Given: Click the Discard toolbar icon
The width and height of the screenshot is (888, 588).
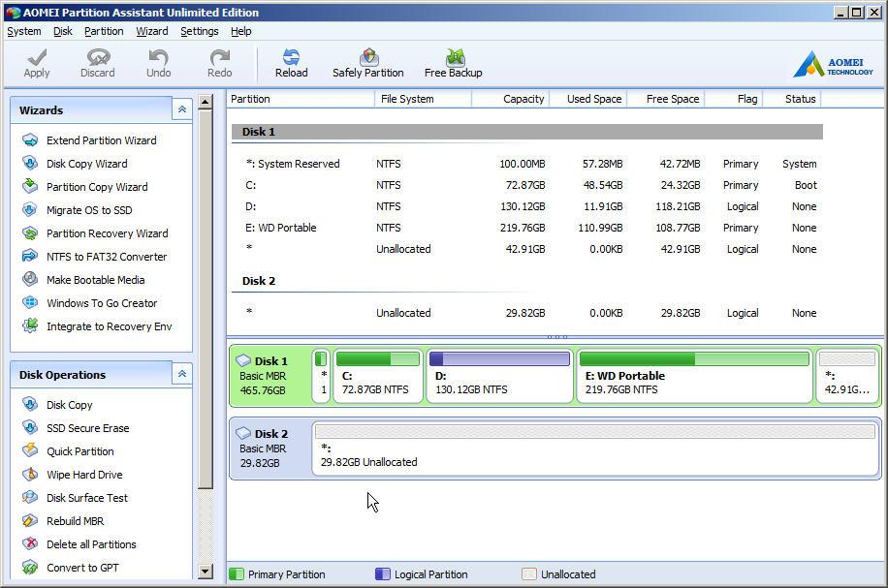Looking at the screenshot, I should pyautogui.click(x=98, y=56).
